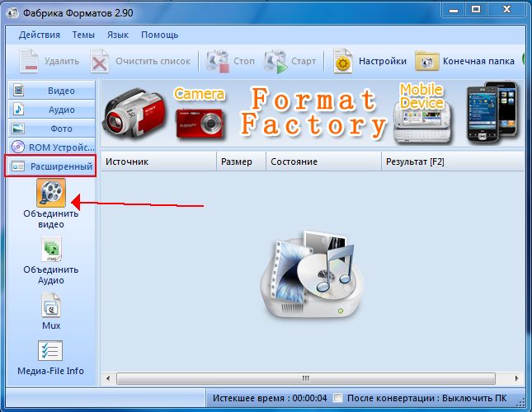Screen dimensions: 532x412
Task: Click the Format Factory title bar icon
Action: pos(13,13)
